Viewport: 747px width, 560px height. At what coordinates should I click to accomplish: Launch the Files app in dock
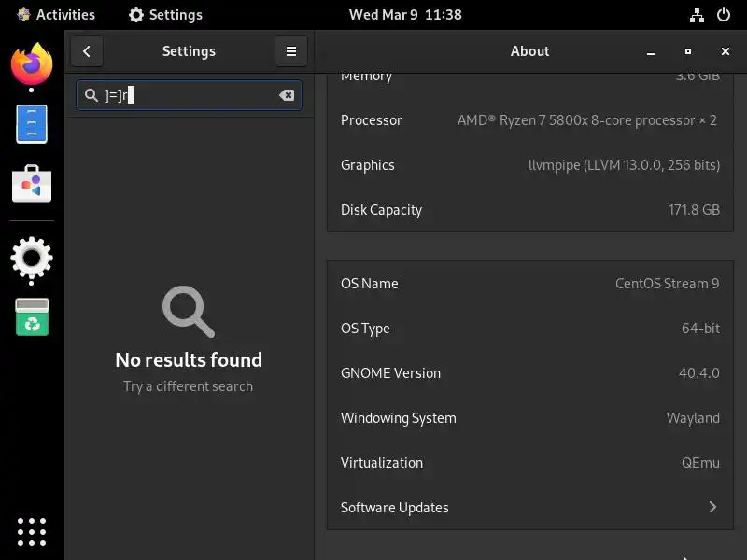[x=32, y=124]
